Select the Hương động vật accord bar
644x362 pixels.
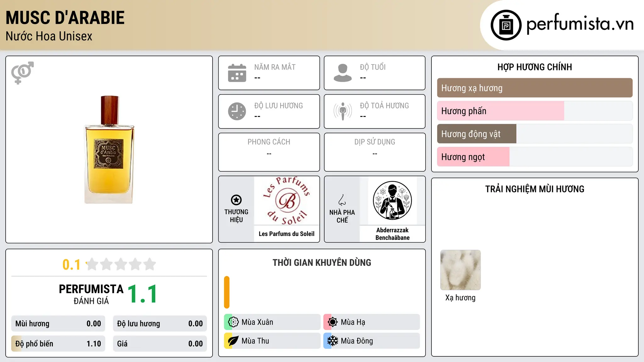(x=535, y=134)
